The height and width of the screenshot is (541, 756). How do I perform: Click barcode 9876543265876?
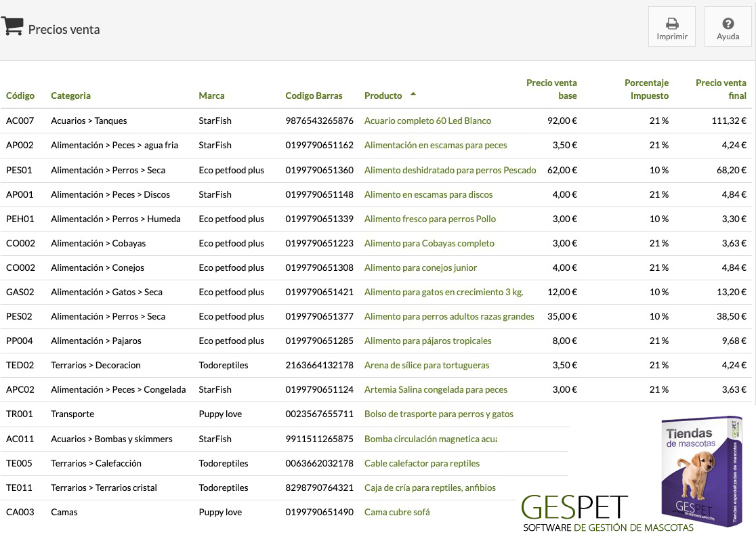(x=319, y=121)
